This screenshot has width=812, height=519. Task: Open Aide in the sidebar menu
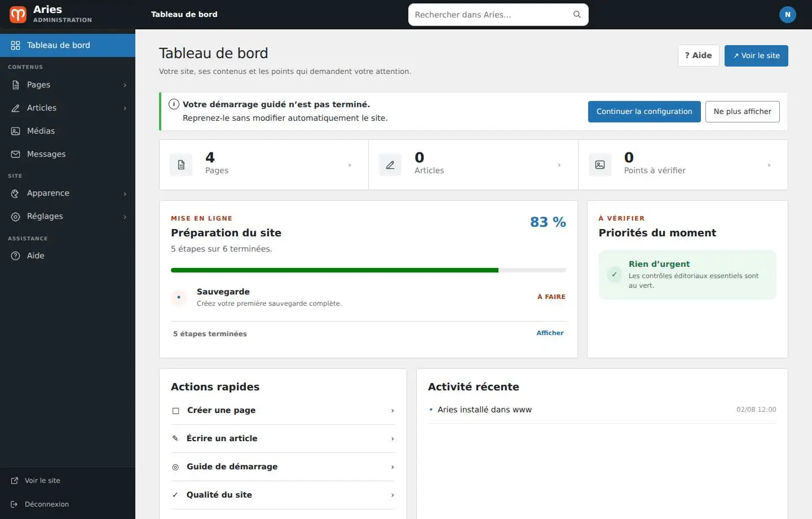point(68,256)
